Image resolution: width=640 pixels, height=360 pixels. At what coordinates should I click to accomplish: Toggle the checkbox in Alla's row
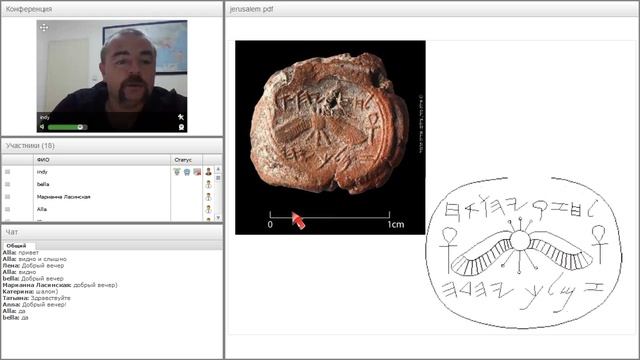[x=7, y=209]
